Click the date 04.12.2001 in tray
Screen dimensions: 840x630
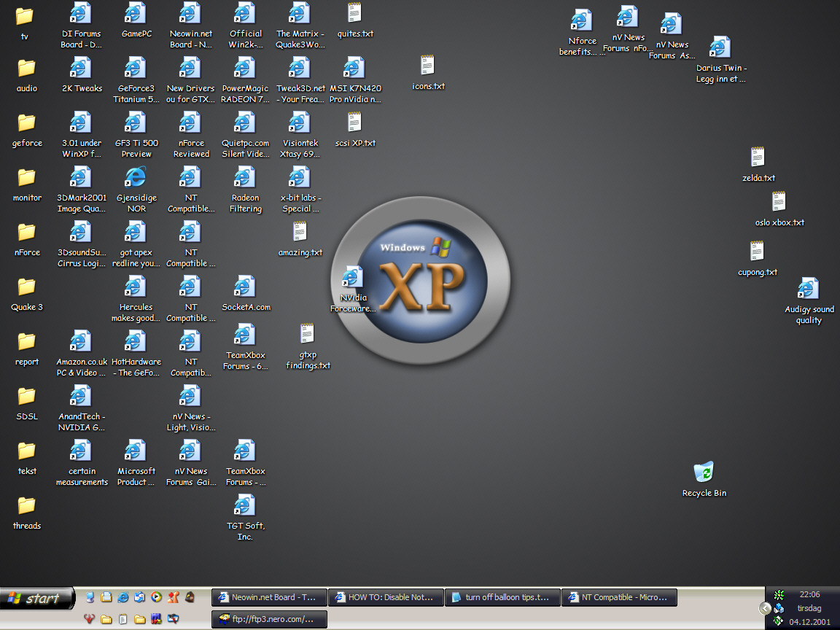(809, 622)
